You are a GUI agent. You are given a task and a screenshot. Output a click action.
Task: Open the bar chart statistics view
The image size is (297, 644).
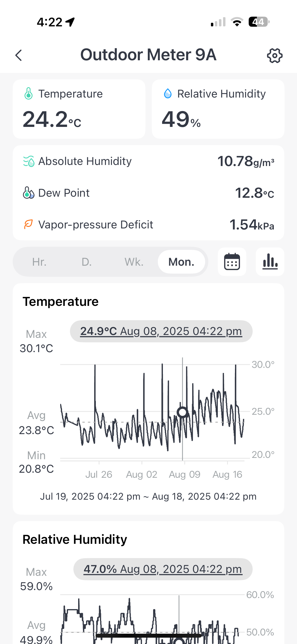270,262
